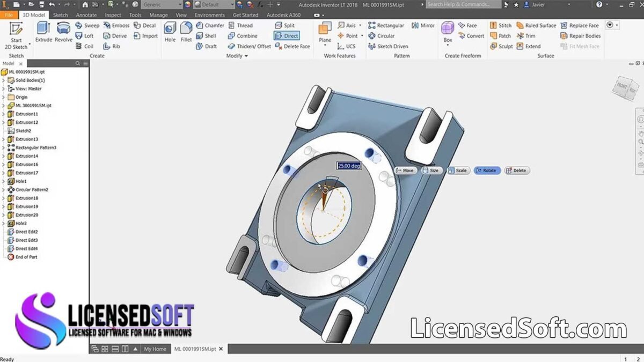Open the My Home document tab
The width and height of the screenshot is (644, 362).
pos(155,349)
